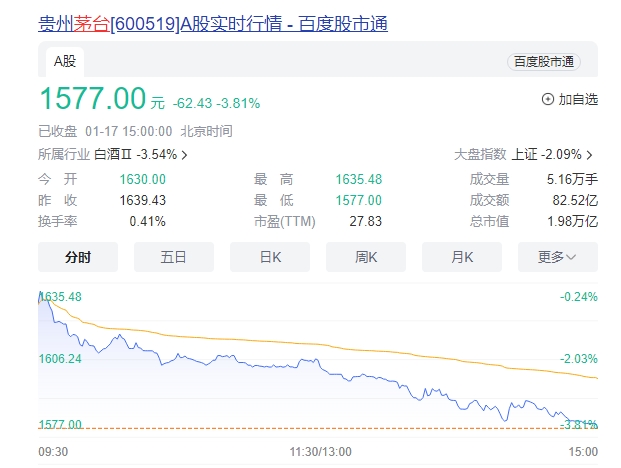The image size is (621, 468).
Task: Click the 11:30/13:00 time axis label
Action: [320, 452]
